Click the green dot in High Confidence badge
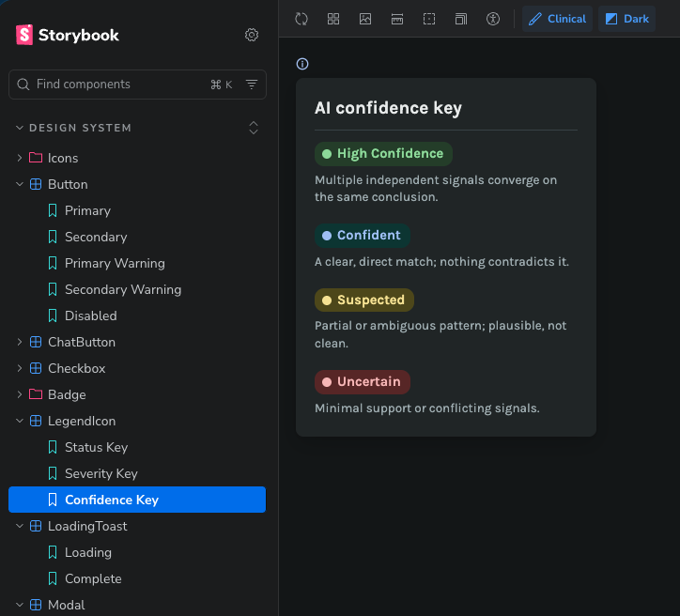 327,154
